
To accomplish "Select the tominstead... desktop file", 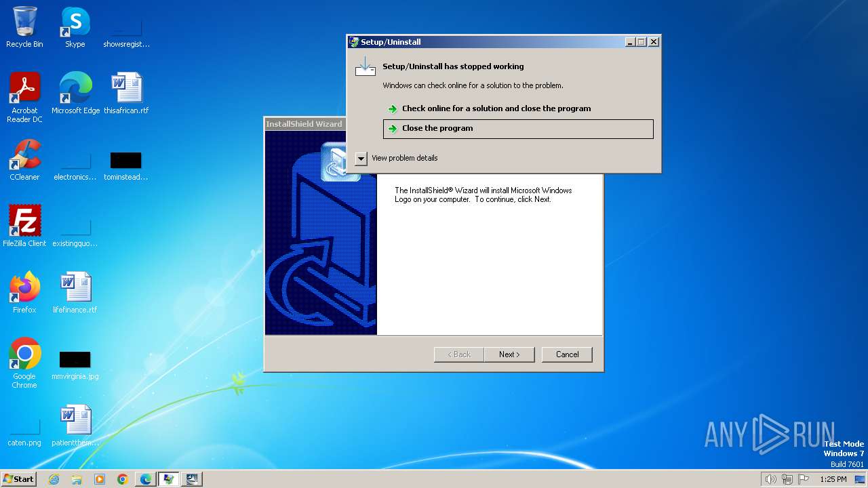I will pyautogui.click(x=126, y=165).
